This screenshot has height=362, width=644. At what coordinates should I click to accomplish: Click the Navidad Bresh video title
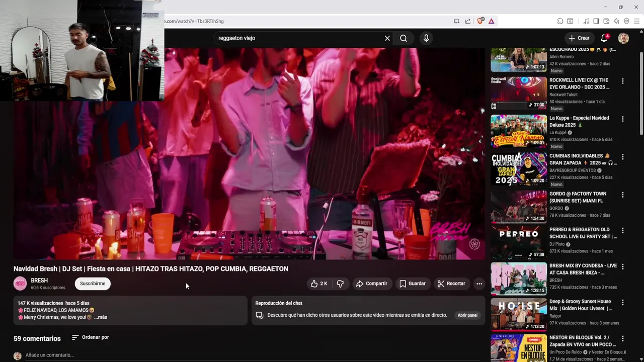click(151, 269)
